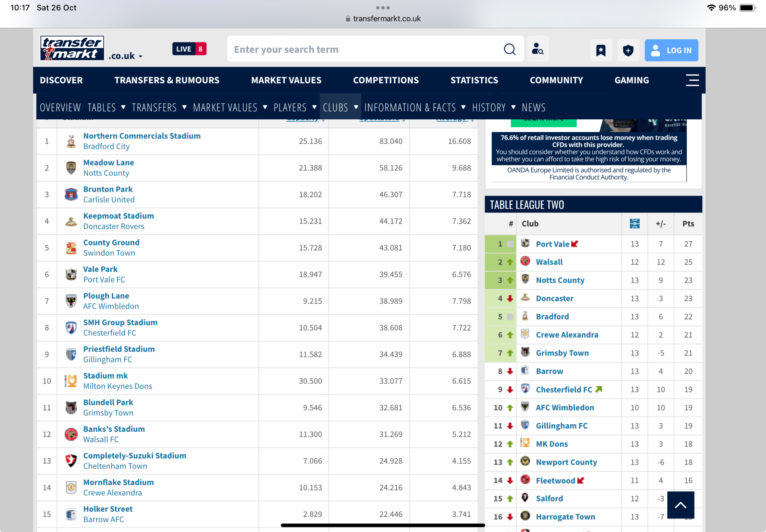
Task: Tap the Wi-Fi status icon
Action: 711,8
